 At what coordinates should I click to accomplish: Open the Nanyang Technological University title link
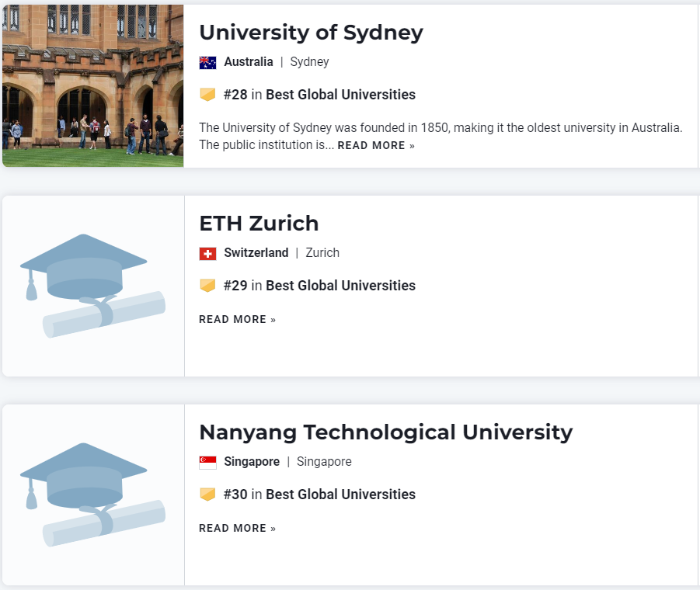coord(385,432)
